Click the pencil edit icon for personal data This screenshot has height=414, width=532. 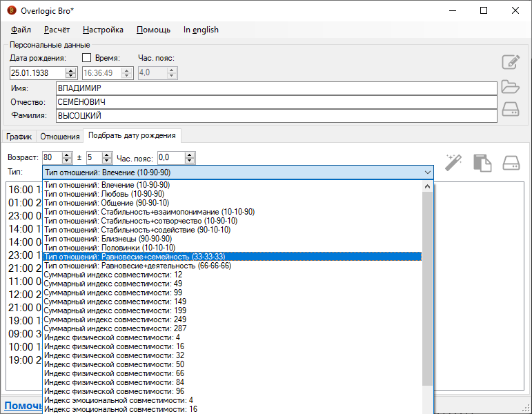coord(510,62)
